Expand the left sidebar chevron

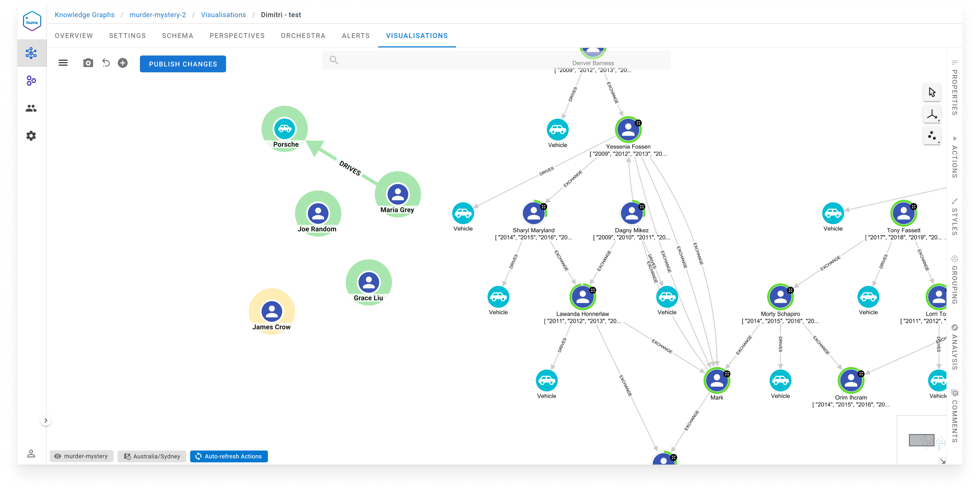tap(46, 420)
